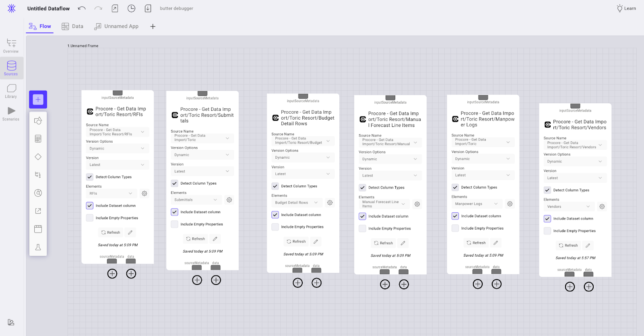Screen dimensions: 644x336
Task: Select the shapes tool in node palette
Action: [38, 121]
